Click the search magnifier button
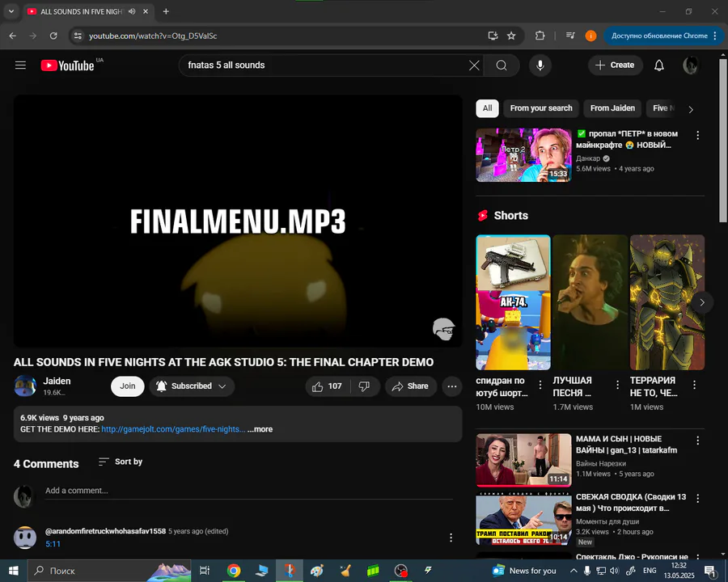Image resolution: width=728 pixels, height=582 pixels. [502, 65]
